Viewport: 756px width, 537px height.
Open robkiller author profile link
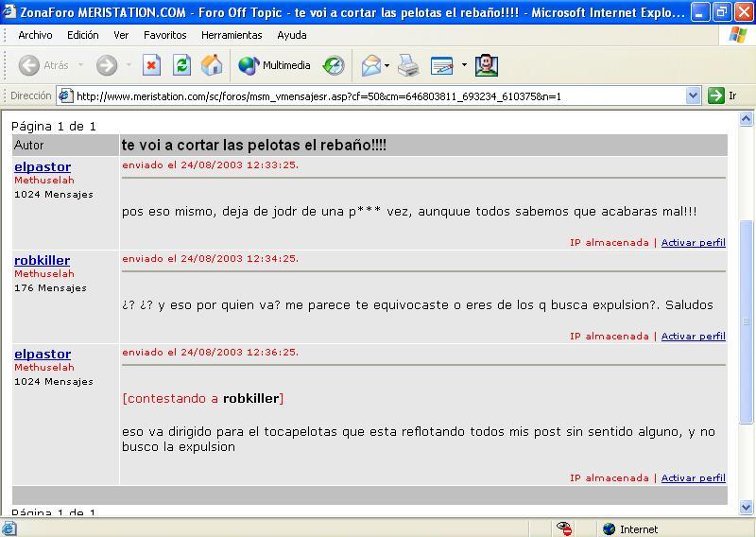pos(42,261)
